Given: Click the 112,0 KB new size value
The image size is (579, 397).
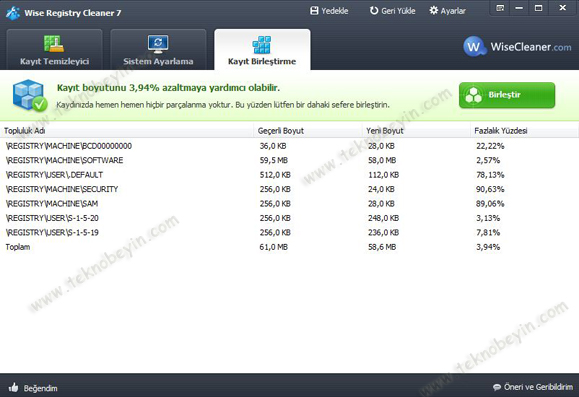Looking at the screenshot, I should coord(383,175).
